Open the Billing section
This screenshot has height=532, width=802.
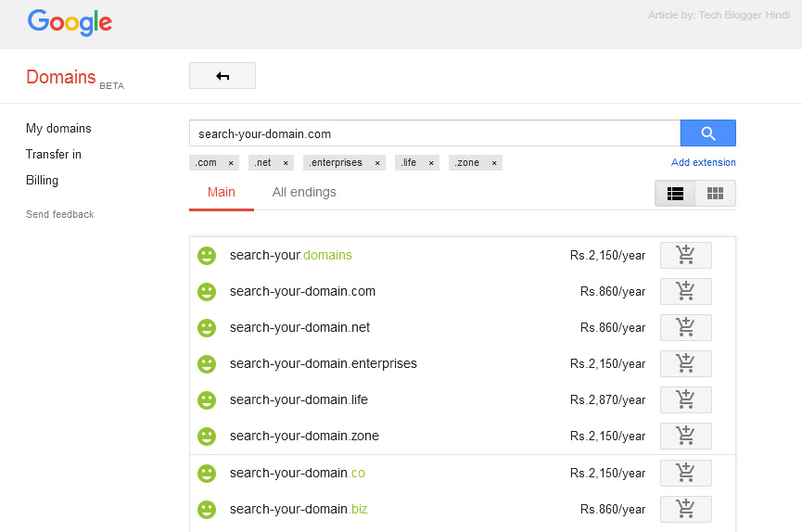tap(42, 181)
